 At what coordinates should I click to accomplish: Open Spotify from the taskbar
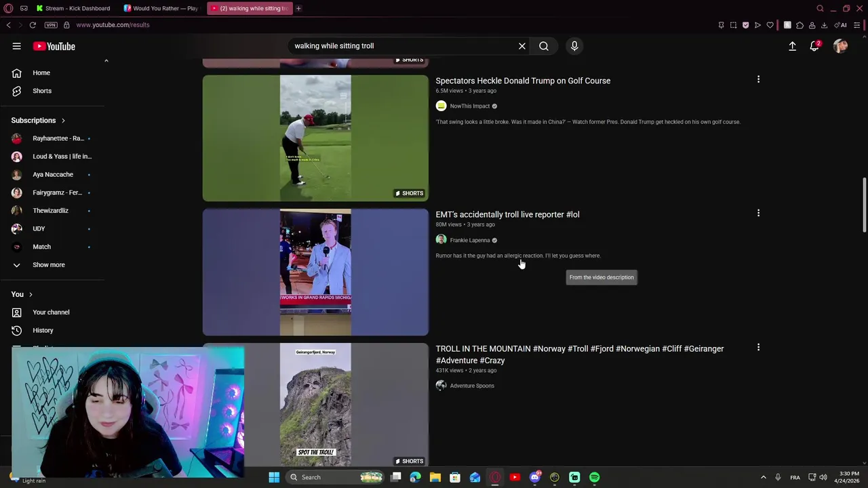point(595,477)
